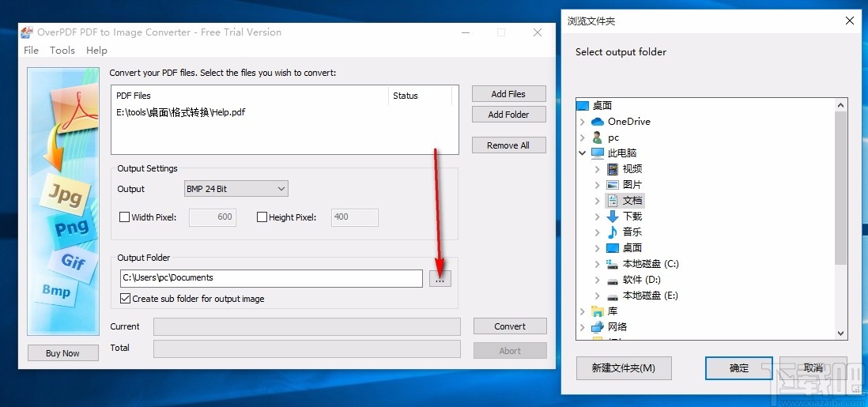868x407 pixels.
Task: Click the 文档 documents icon
Action: click(x=612, y=201)
